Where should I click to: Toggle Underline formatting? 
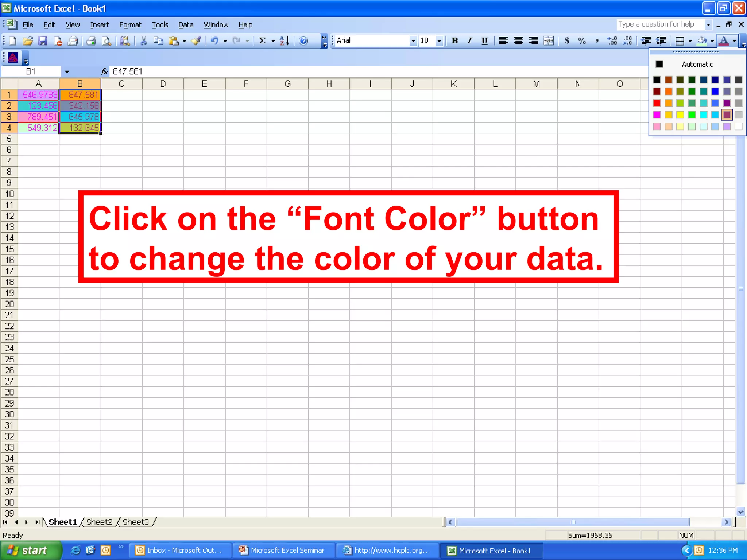[x=484, y=41]
